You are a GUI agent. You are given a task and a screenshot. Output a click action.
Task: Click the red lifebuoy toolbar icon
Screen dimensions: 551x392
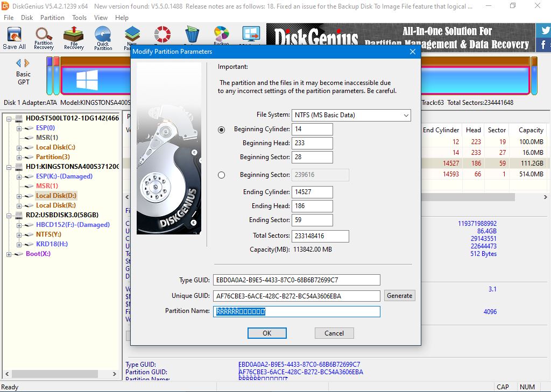tap(162, 35)
